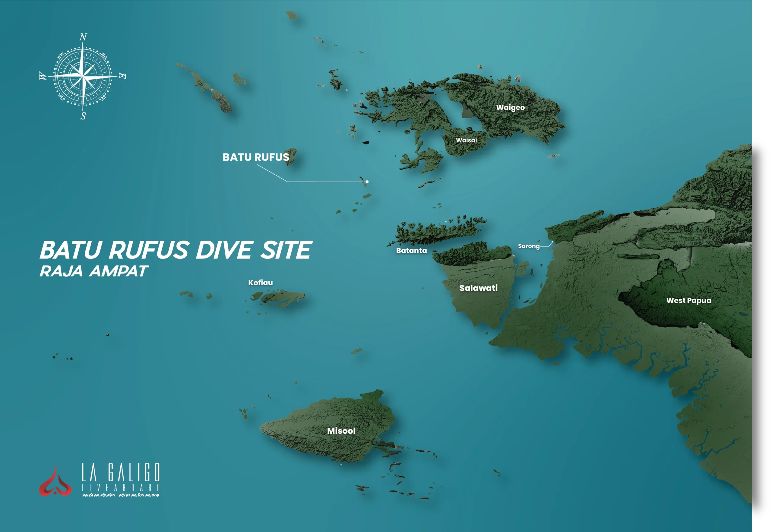
Task: Select the "Salawati" island label
Action: pyautogui.click(x=478, y=288)
